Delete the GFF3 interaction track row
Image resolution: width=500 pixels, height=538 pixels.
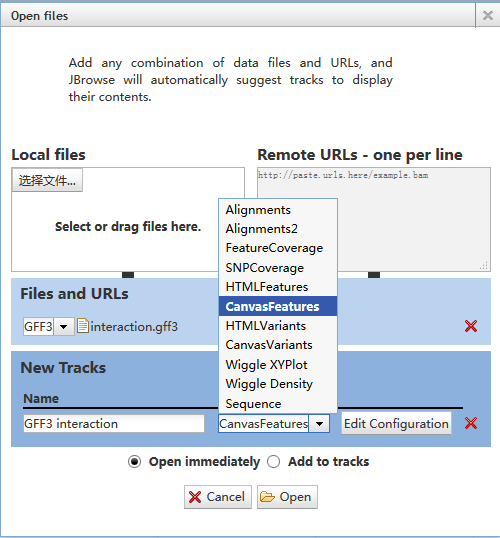[470, 423]
